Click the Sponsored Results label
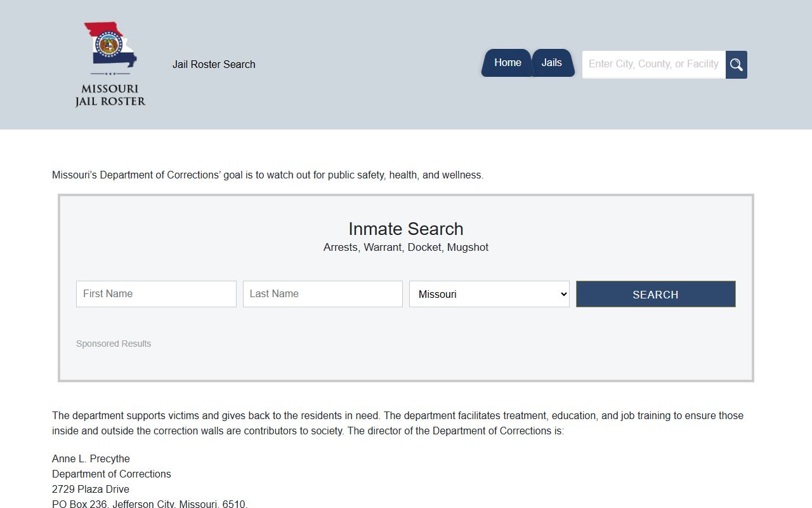812x508 pixels. pos(114,344)
